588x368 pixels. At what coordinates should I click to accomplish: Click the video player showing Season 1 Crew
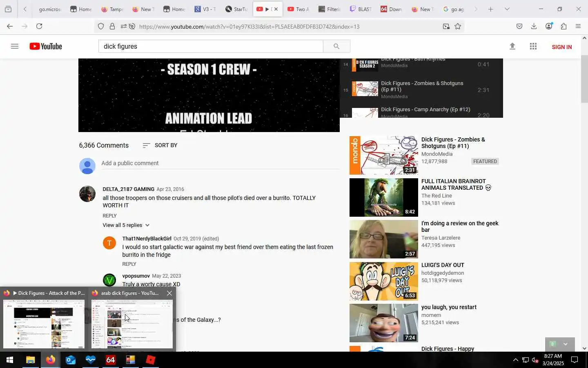pyautogui.click(x=209, y=95)
